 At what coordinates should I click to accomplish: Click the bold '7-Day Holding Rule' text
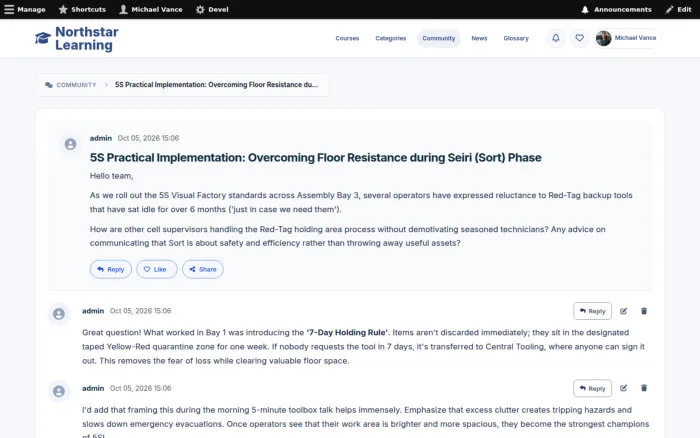(x=347, y=333)
